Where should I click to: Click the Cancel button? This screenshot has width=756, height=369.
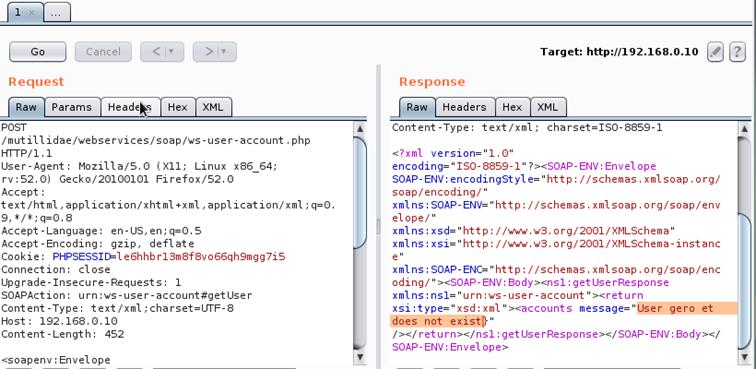pos(103,52)
